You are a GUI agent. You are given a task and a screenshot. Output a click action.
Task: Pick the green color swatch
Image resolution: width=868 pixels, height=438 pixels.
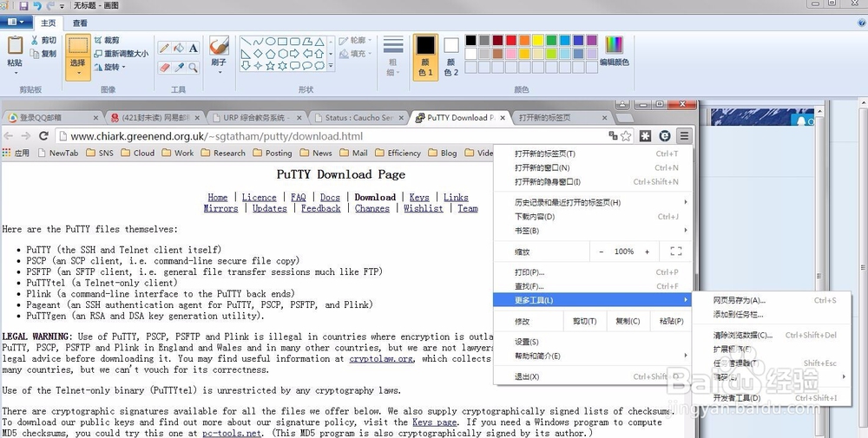click(x=551, y=40)
